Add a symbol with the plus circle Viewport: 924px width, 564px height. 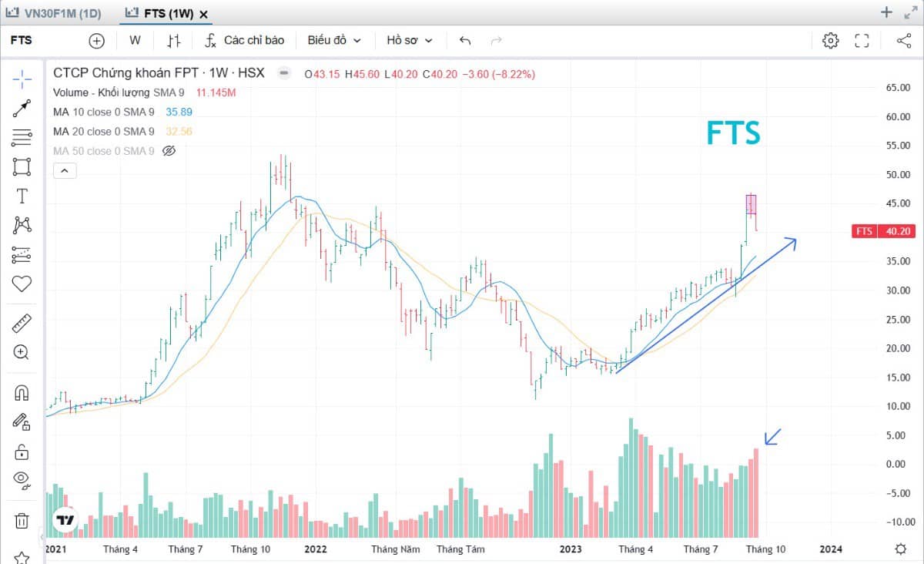coord(97,41)
